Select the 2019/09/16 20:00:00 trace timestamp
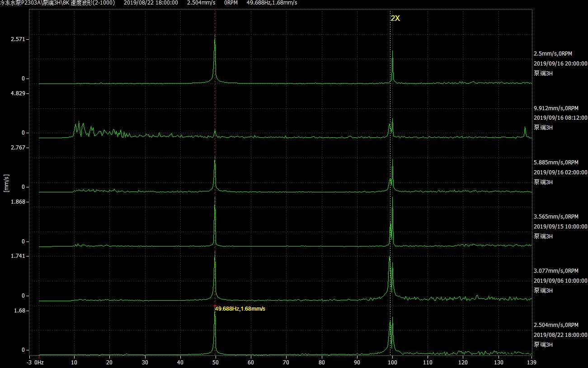 pos(560,64)
